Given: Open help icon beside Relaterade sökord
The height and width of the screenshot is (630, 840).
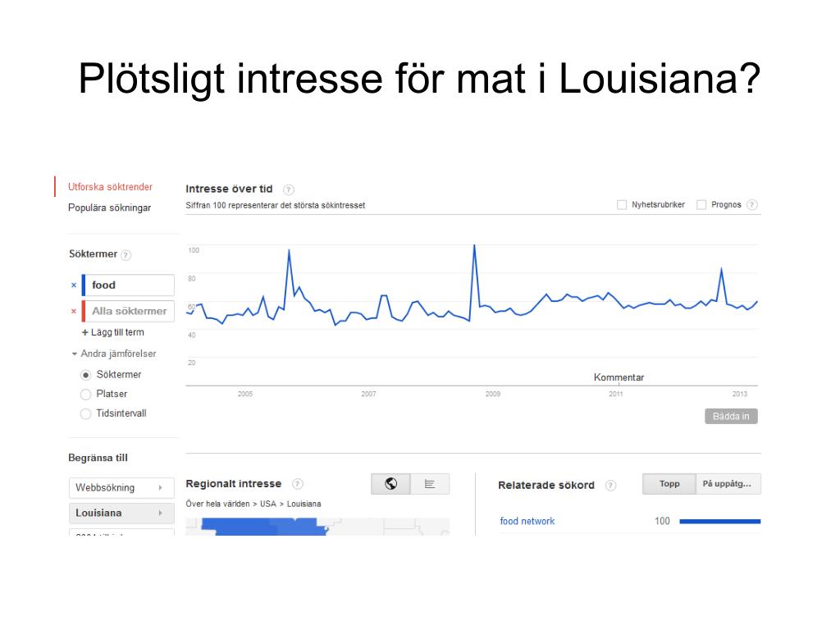Looking at the screenshot, I should pyautogui.click(x=610, y=486).
